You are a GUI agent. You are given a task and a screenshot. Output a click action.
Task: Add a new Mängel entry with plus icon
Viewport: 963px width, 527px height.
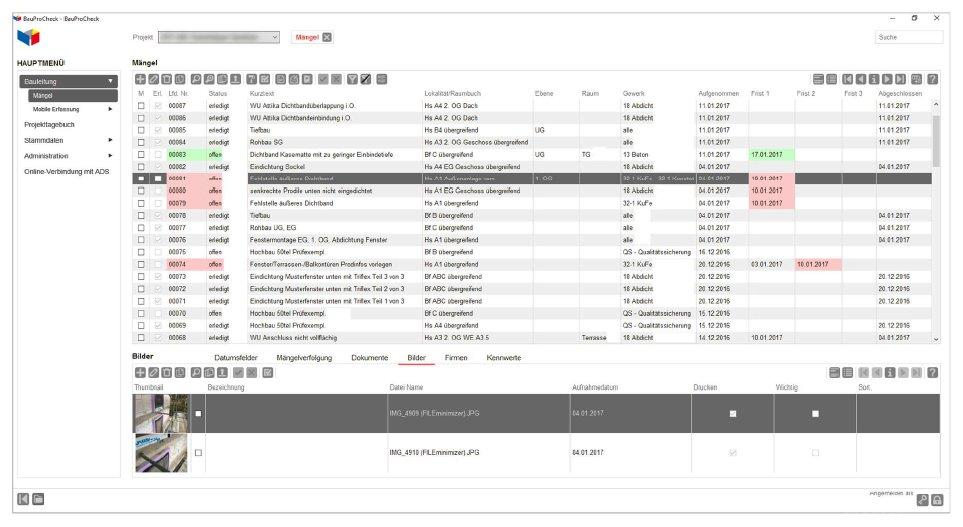(x=140, y=79)
